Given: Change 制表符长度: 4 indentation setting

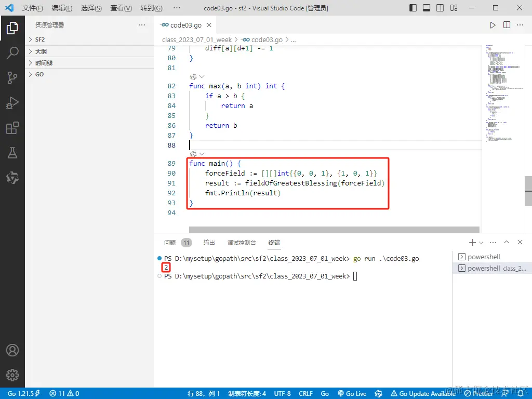Looking at the screenshot, I should pyautogui.click(x=247, y=394).
